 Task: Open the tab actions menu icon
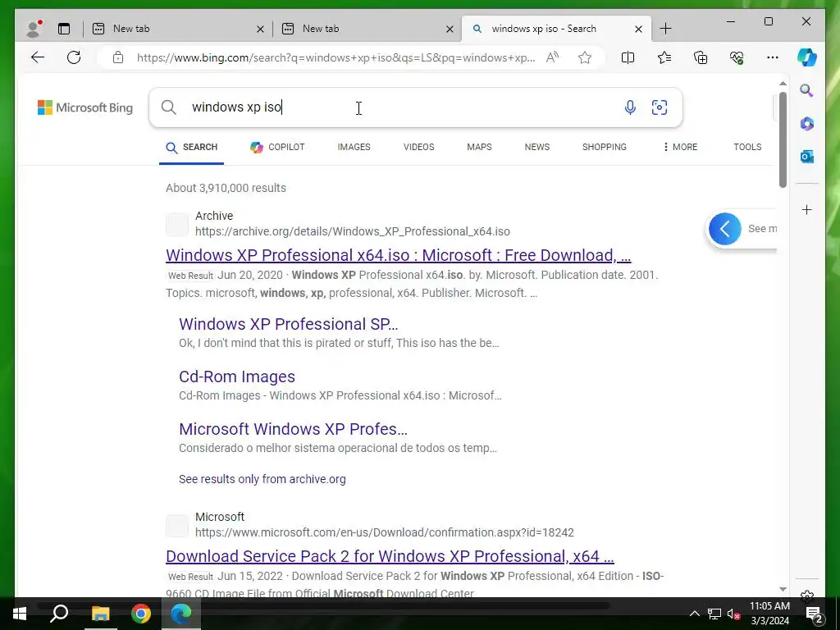(x=64, y=29)
